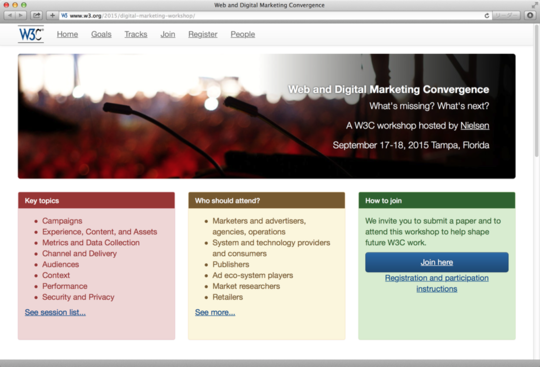Viewport: 540px width, 367px height.
Task: Open the Register navigation link
Action: (203, 34)
